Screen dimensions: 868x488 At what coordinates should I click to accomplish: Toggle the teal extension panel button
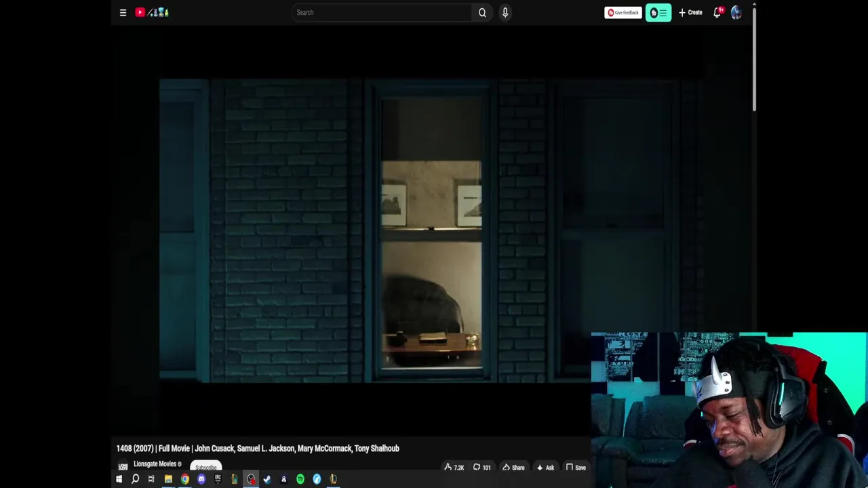pyautogui.click(x=658, y=12)
